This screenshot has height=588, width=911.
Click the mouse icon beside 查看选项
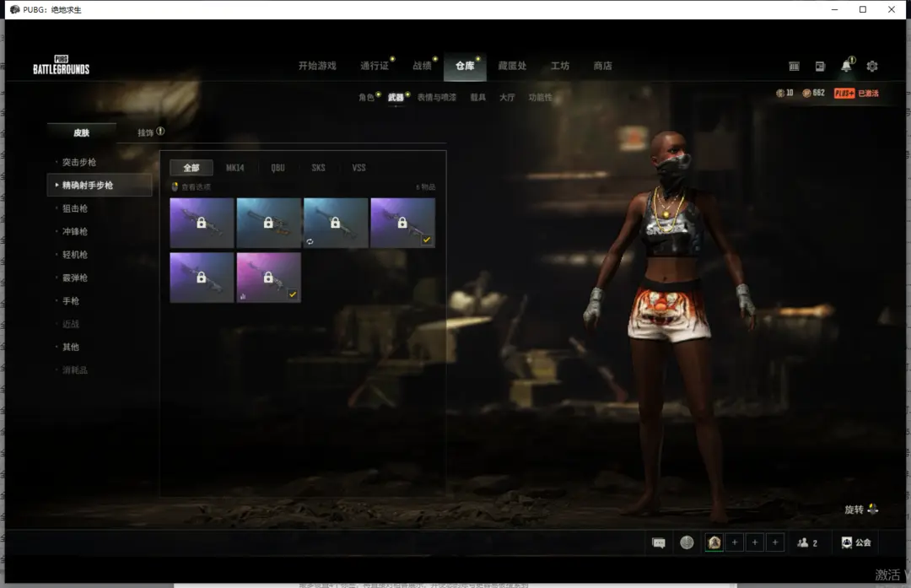pyautogui.click(x=175, y=186)
